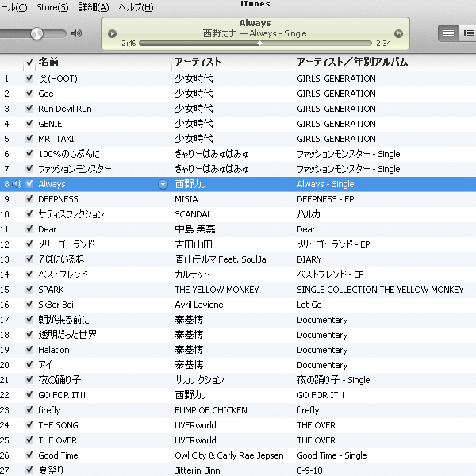Viewport: 476px width, 476px height.
Task: Click artist MISIA
Action: pyautogui.click(x=186, y=199)
